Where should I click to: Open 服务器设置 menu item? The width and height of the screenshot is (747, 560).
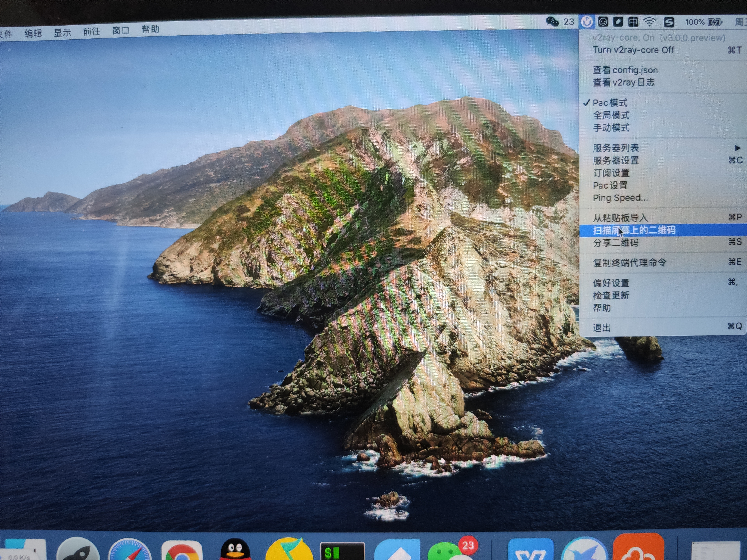(616, 160)
